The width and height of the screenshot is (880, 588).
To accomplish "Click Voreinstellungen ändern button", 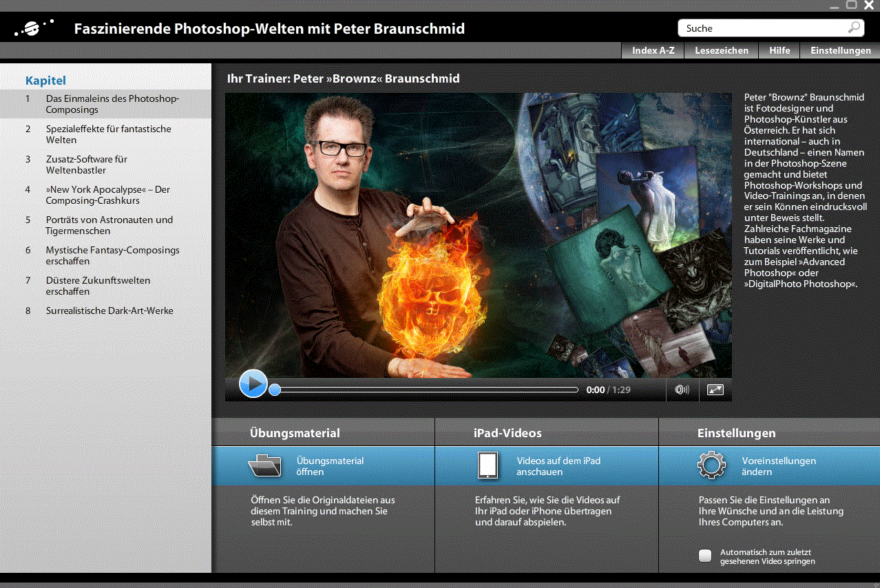I will click(x=769, y=466).
